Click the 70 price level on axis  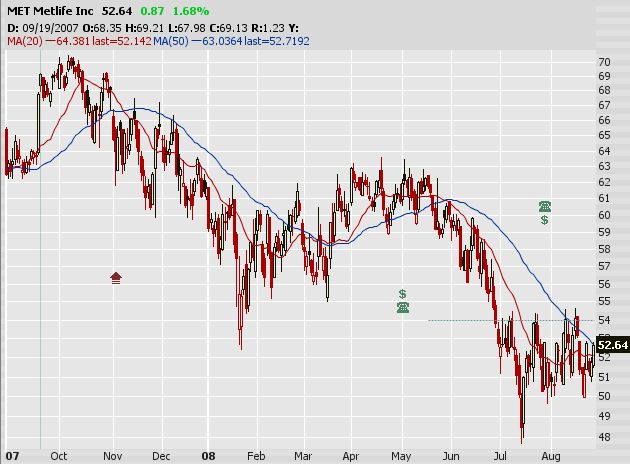pos(604,62)
